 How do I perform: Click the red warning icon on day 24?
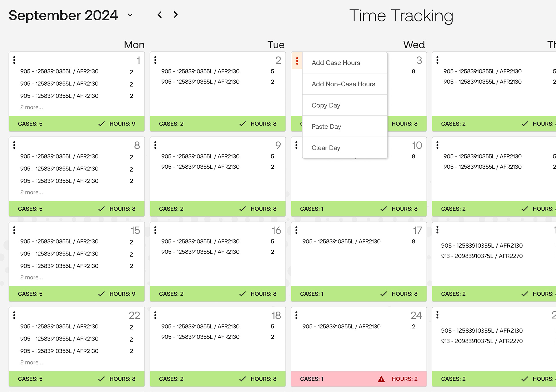381,379
